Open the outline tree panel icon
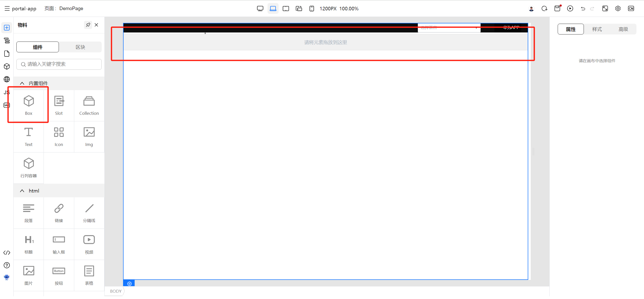This screenshot has height=299, width=644. [7, 41]
